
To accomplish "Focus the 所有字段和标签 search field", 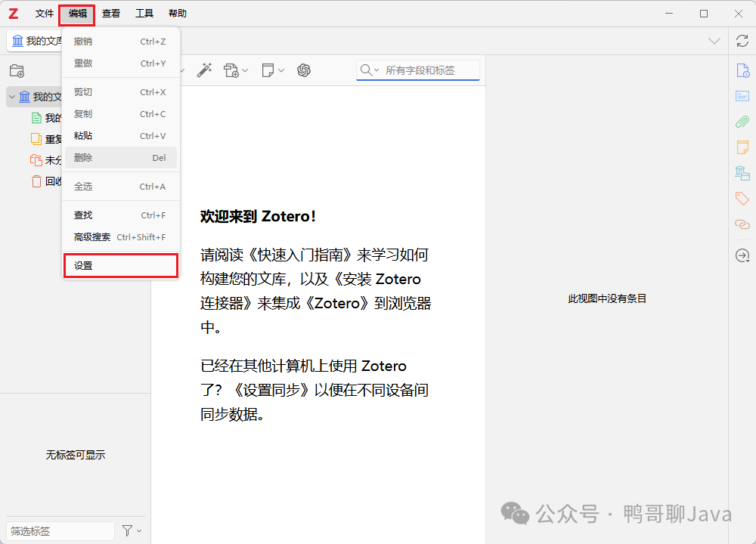I will tap(418, 70).
